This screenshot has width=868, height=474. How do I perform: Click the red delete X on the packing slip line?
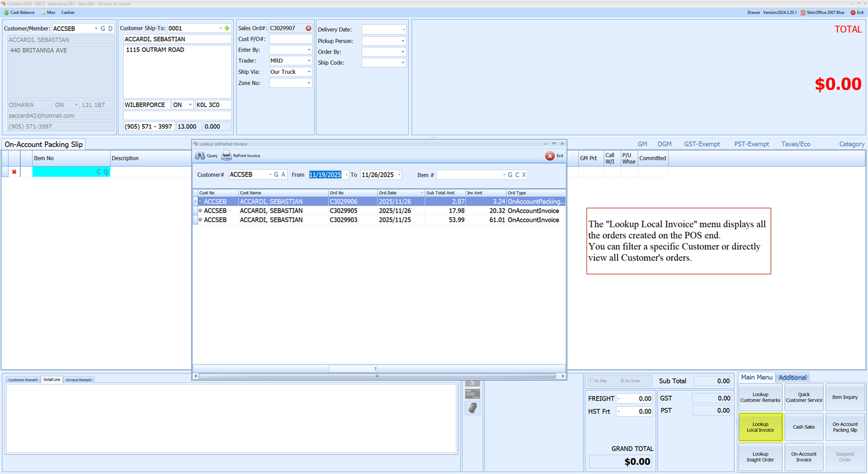tap(14, 172)
